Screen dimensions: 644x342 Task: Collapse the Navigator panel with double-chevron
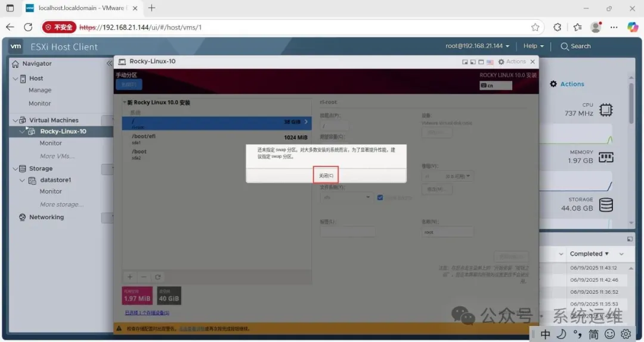[x=109, y=63]
